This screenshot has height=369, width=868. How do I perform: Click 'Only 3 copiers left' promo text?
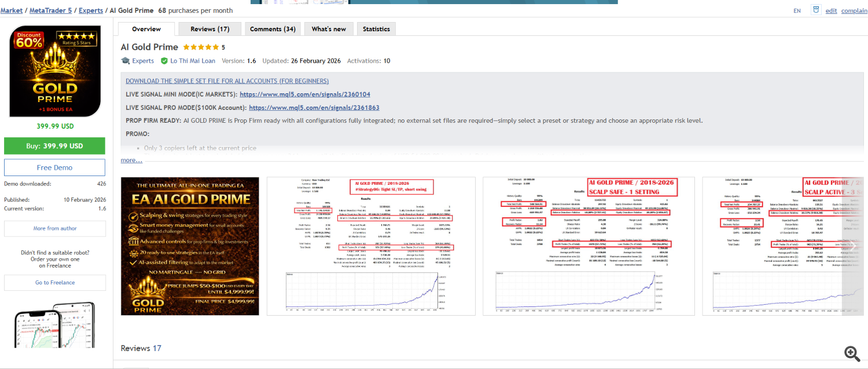point(200,148)
